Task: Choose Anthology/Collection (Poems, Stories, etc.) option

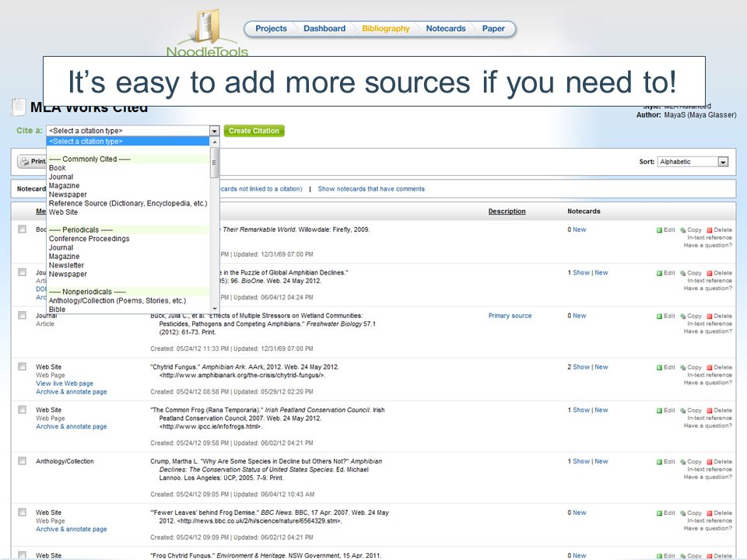Action: [x=117, y=300]
